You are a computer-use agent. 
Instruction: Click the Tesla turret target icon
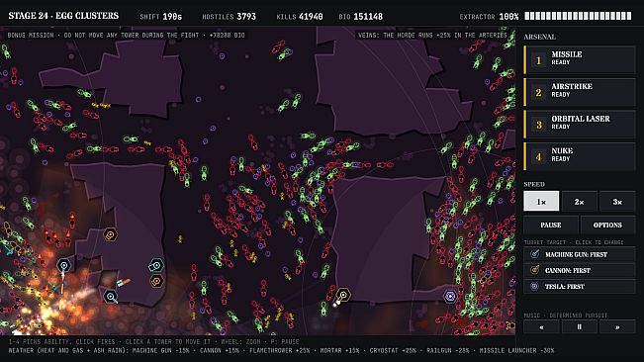click(534, 286)
